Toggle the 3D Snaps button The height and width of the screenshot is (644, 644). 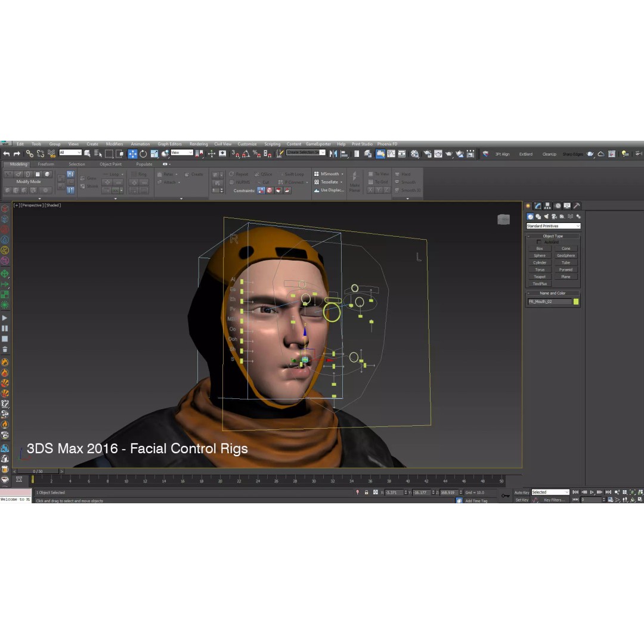click(x=236, y=154)
